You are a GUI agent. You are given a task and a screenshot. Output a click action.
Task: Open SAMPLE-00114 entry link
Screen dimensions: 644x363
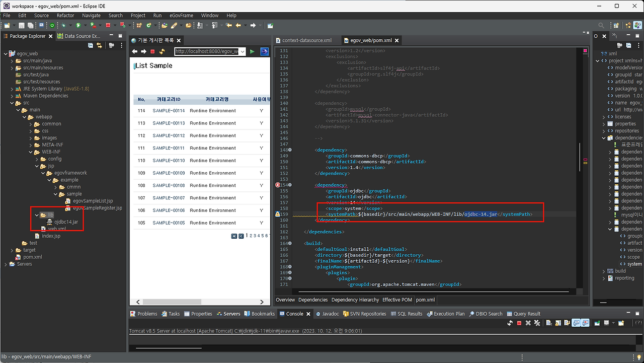pos(169,111)
